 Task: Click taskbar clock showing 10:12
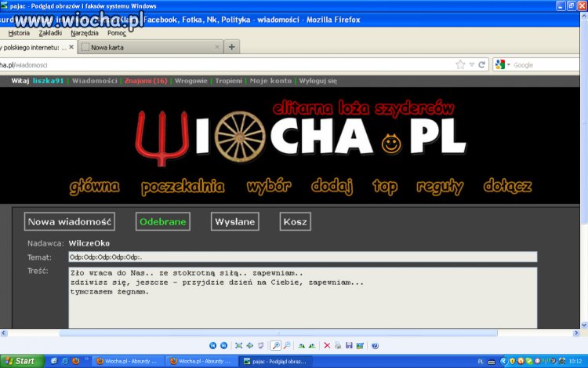[575, 361]
